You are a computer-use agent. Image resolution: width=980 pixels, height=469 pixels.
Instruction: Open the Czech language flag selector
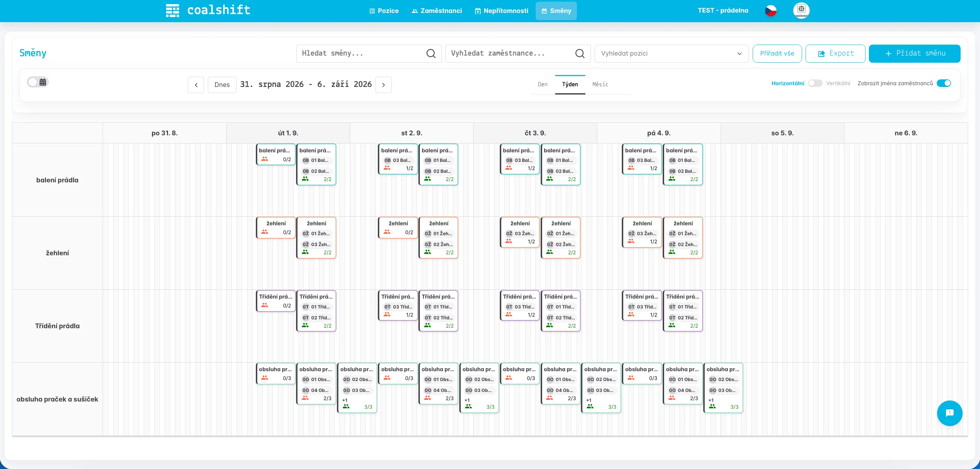click(x=770, y=11)
